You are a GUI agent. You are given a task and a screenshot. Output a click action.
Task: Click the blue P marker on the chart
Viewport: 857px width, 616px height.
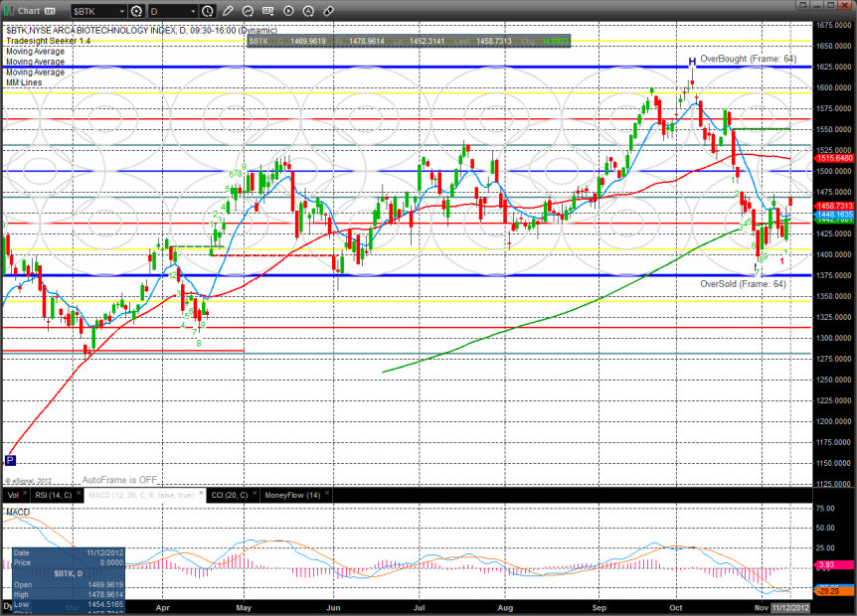click(10, 460)
